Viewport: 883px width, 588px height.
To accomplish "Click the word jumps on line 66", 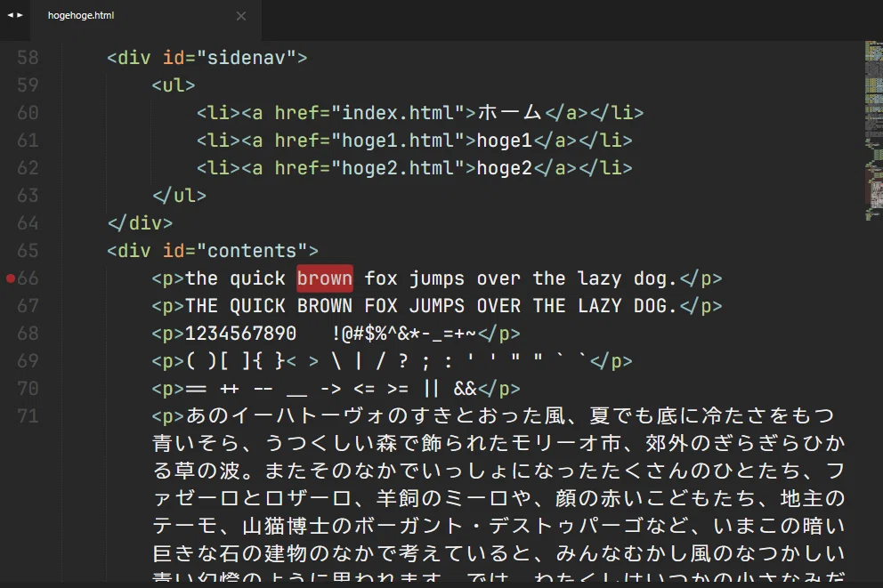I will point(437,278).
